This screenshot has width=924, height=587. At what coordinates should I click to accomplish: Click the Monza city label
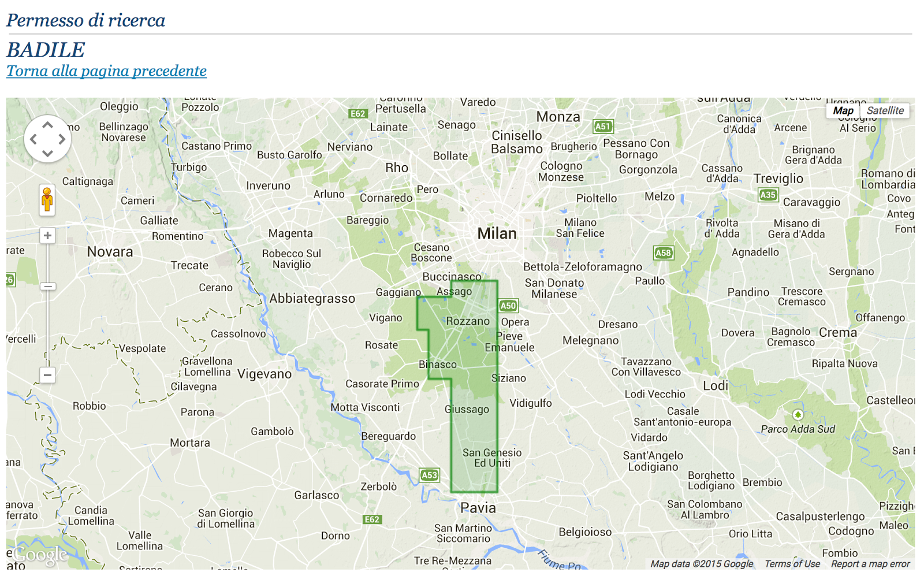558,117
